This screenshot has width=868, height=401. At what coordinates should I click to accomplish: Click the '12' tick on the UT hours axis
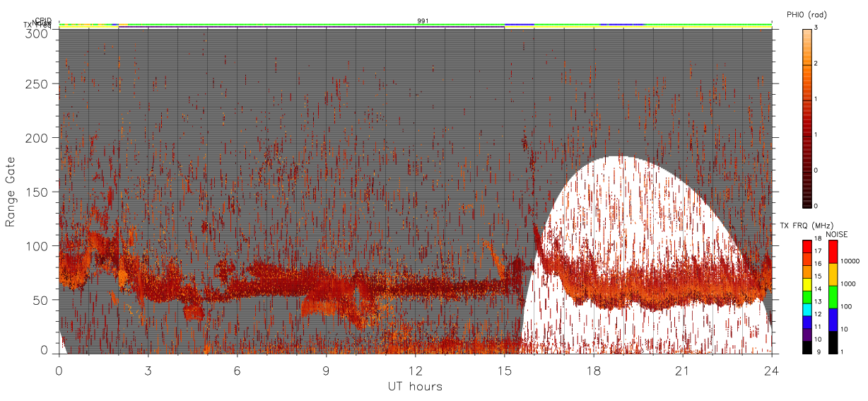click(x=416, y=370)
